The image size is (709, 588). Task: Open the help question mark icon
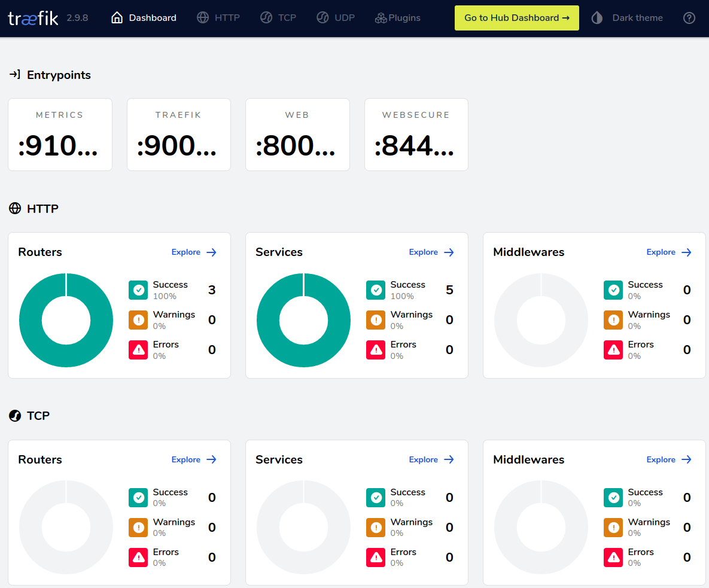[x=689, y=18]
